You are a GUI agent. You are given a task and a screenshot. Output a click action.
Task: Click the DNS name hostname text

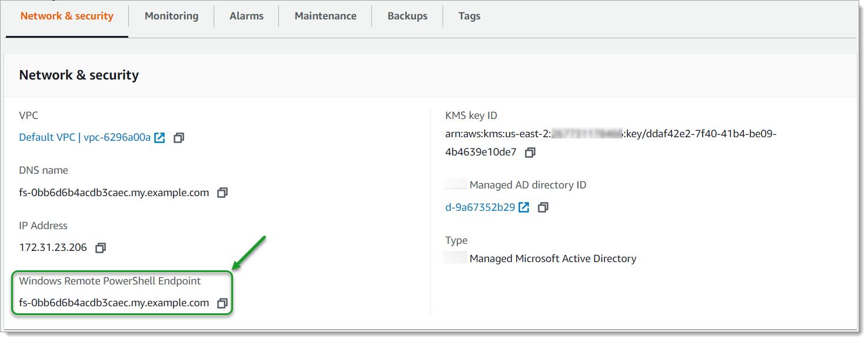click(114, 193)
